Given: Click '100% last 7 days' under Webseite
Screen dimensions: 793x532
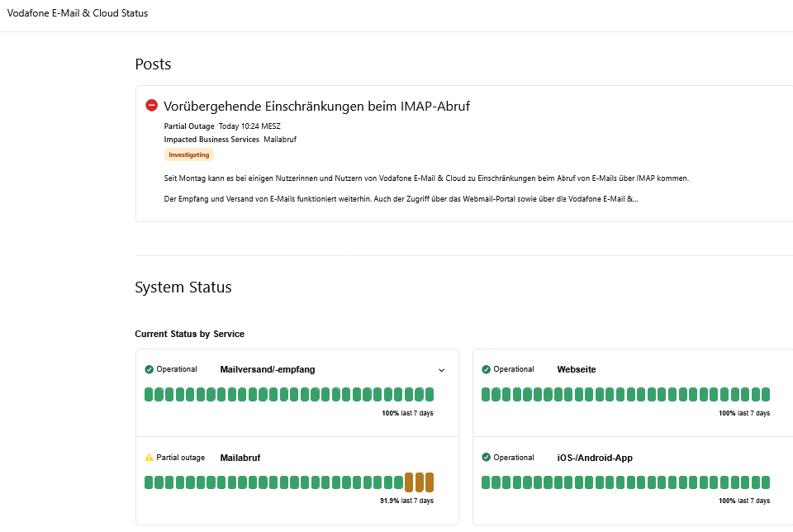Looking at the screenshot, I should pyautogui.click(x=744, y=413).
